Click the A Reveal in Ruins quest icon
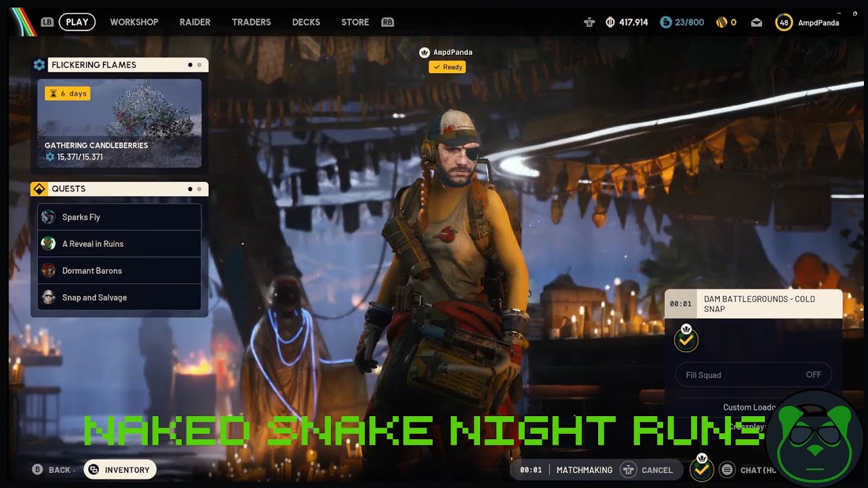 tap(48, 243)
